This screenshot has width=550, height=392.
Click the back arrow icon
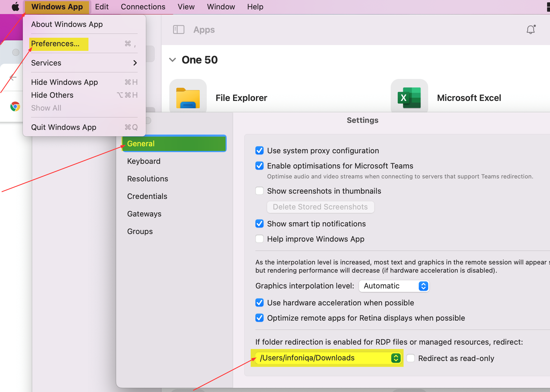click(x=13, y=78)
